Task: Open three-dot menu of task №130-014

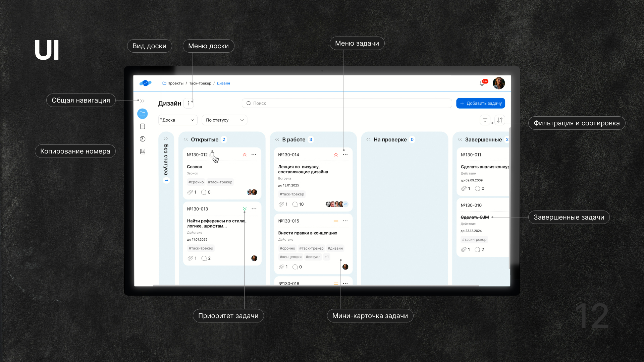Action: coord(345,155)
